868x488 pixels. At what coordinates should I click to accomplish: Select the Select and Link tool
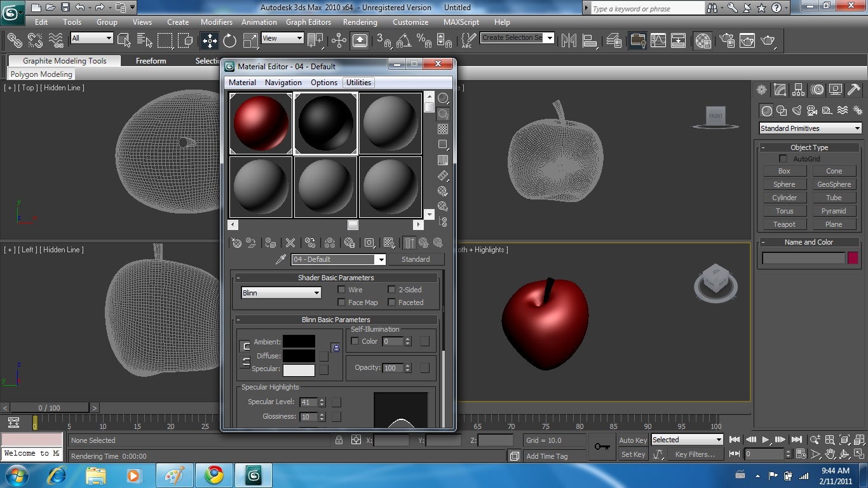coord(14,40)
